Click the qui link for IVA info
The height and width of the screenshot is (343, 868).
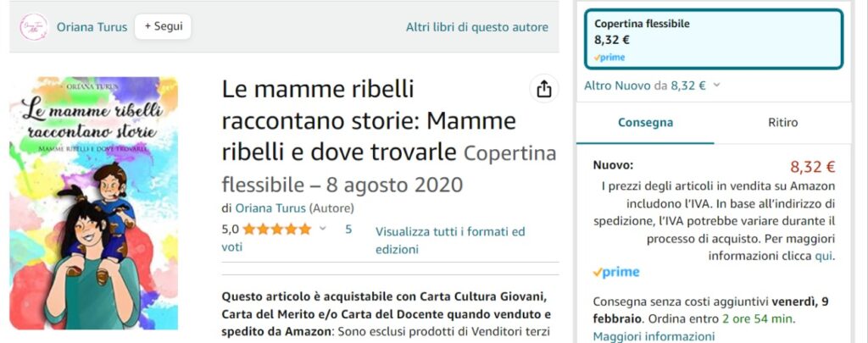coord(823,256)
